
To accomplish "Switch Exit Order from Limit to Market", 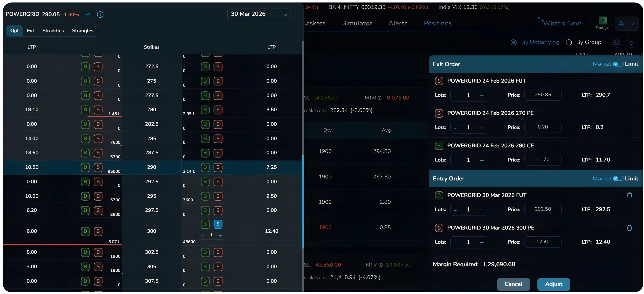I will 618,64.
